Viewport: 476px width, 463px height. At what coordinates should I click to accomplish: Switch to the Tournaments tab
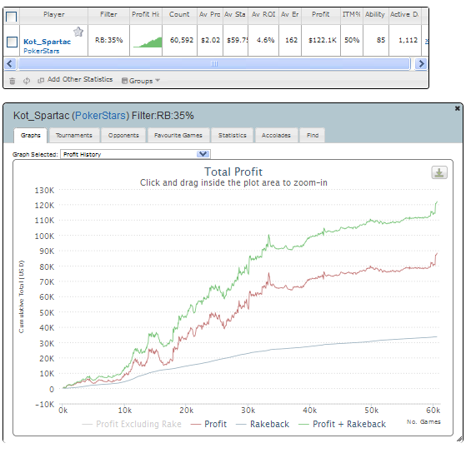click(73, 135)
